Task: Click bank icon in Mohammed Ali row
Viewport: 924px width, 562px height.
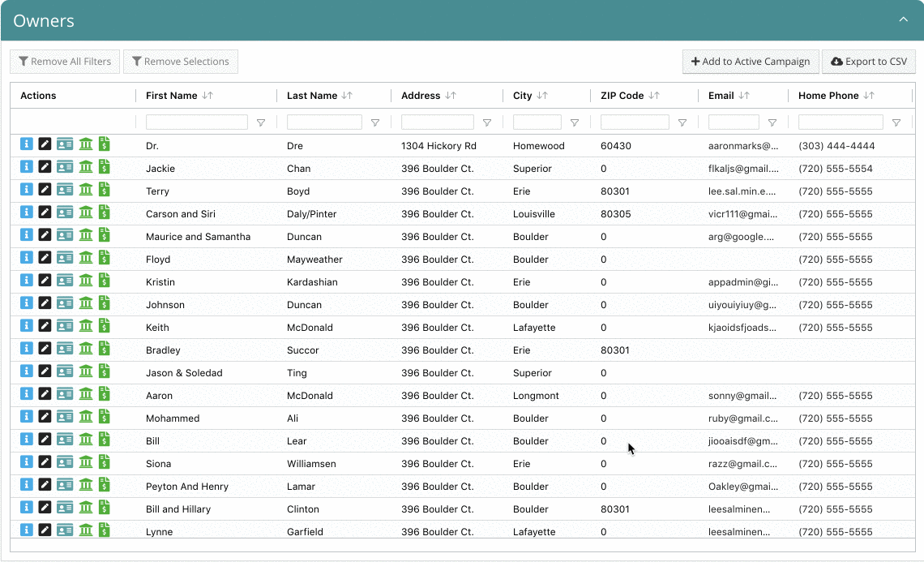Action: tap(86, 417)
